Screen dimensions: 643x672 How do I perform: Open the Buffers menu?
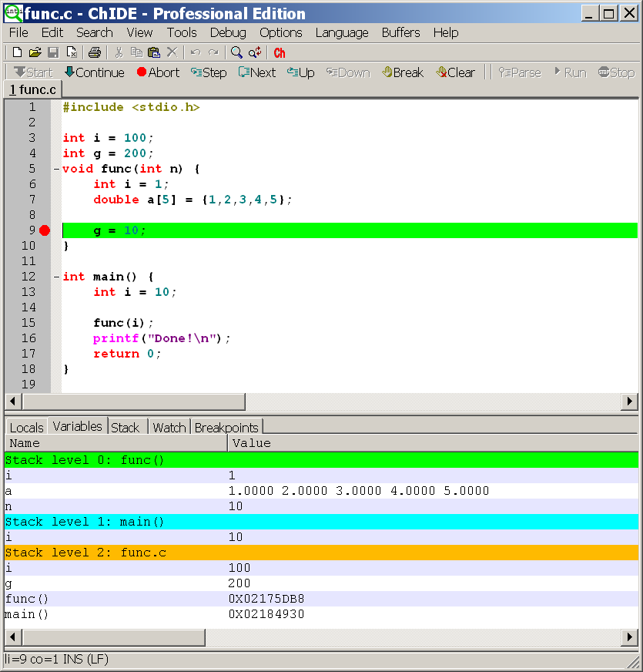tap(400, 32)
